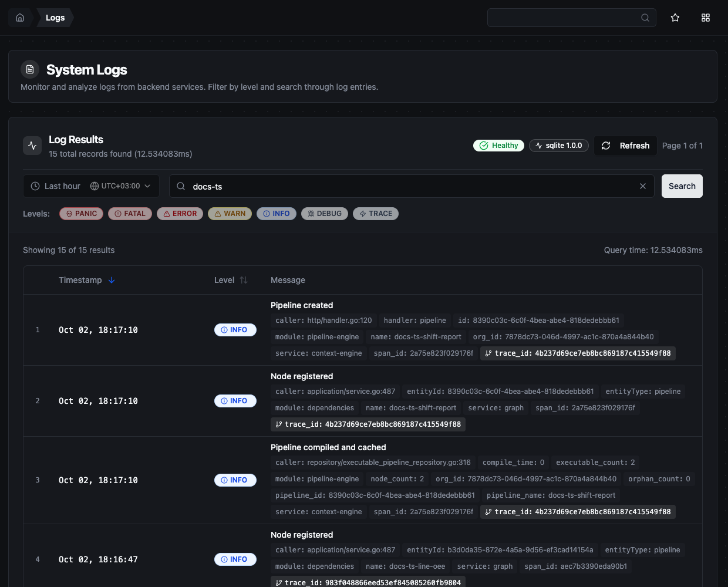Toggle the INFO level filter
The width and height of the screenshot is (728, 587).
tap(277, 214)
